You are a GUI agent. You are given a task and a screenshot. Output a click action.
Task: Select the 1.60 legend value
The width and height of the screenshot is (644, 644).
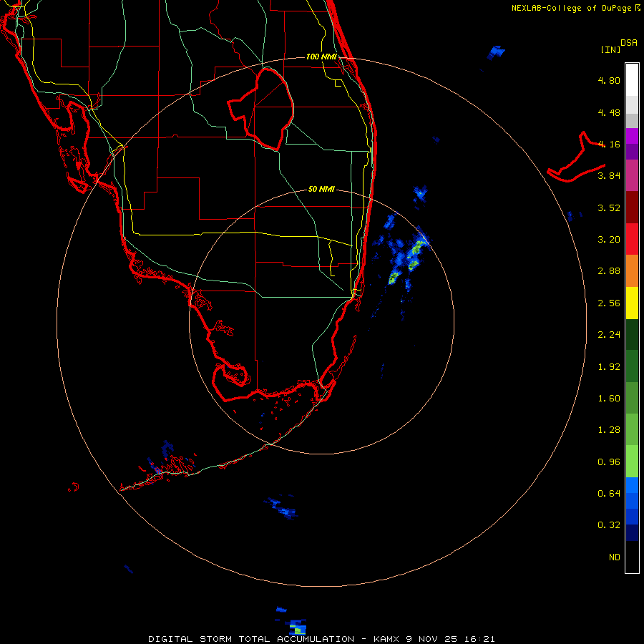click(x=609, y=399)
